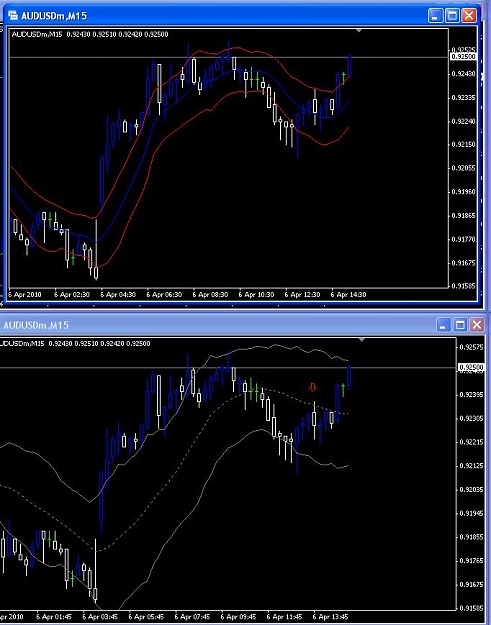Click the 6 Apr 10:30 time label
This screenshot has height=625, width=491.
pyautogui.click(x=256, y=295)
